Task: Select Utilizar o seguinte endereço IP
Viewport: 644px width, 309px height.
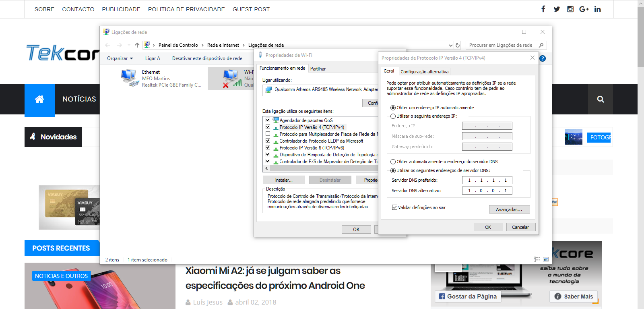Action: click(393, 116)
